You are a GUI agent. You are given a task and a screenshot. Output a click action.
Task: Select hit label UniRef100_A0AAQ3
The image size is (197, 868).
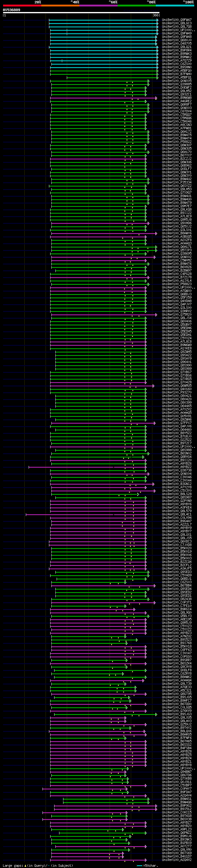177,244
